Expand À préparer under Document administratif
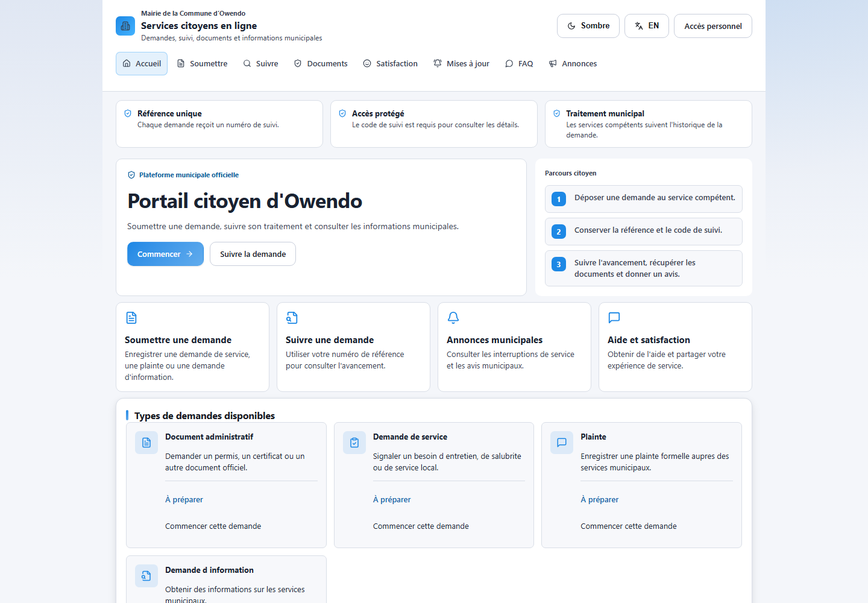 pos(184,499)
